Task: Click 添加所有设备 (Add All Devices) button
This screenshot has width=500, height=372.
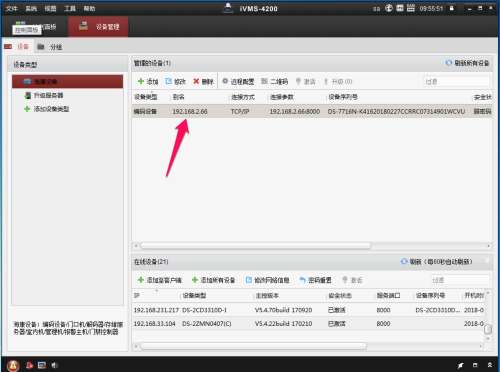Action: pos(213,280)
